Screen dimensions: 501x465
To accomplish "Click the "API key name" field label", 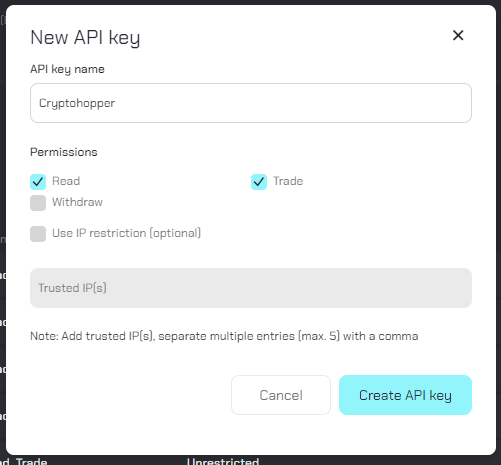I will coord(67,69).
